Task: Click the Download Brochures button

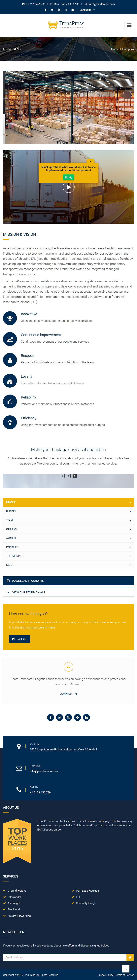Action: (x=68, y=581)
